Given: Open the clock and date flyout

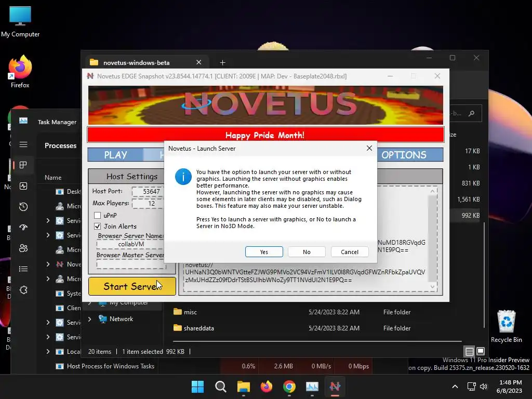Looking at the screenshot, I should pyautogui.click(x=509, y=387).
